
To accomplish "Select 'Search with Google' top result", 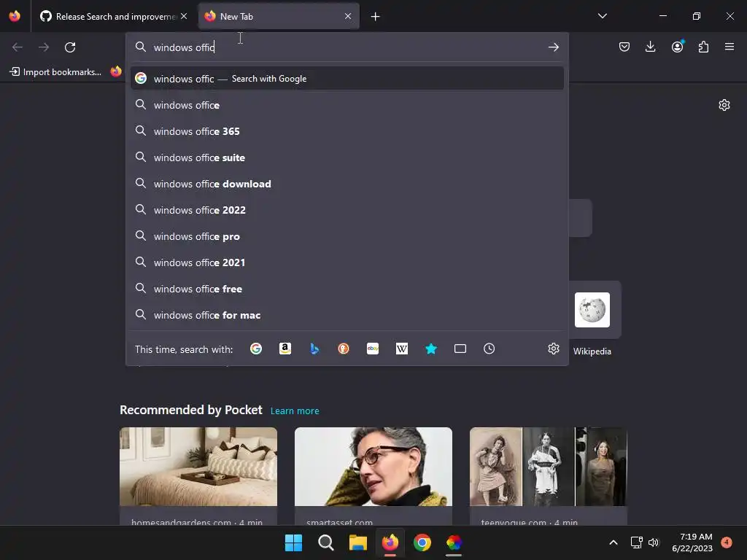I will coord(347,79).
